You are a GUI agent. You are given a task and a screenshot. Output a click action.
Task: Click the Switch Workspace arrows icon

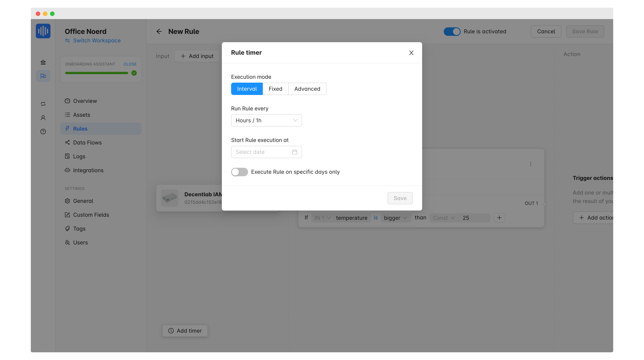(67, 40)
